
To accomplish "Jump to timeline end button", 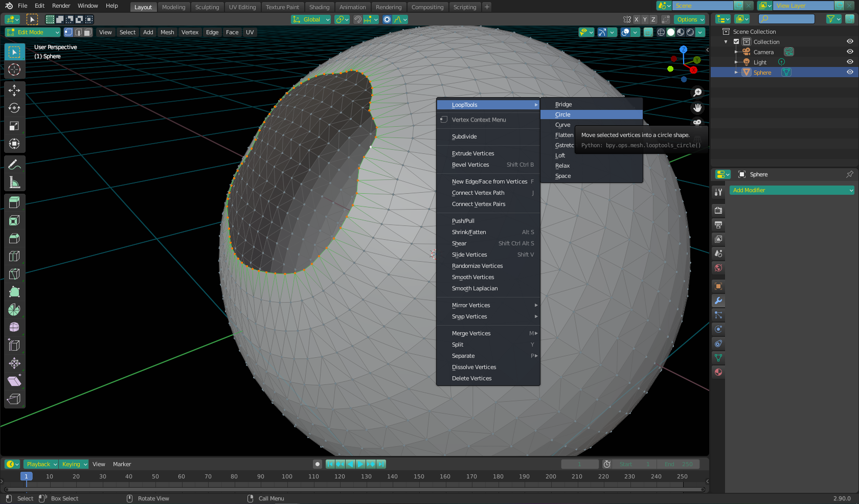I will (x=381, y=464).
